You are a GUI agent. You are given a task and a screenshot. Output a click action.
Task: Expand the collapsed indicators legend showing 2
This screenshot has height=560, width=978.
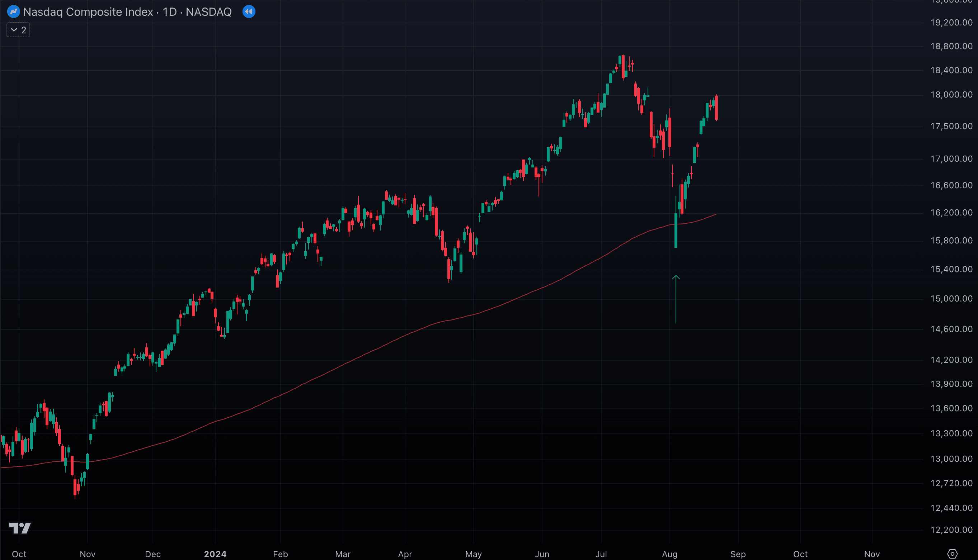pos(18,30)
